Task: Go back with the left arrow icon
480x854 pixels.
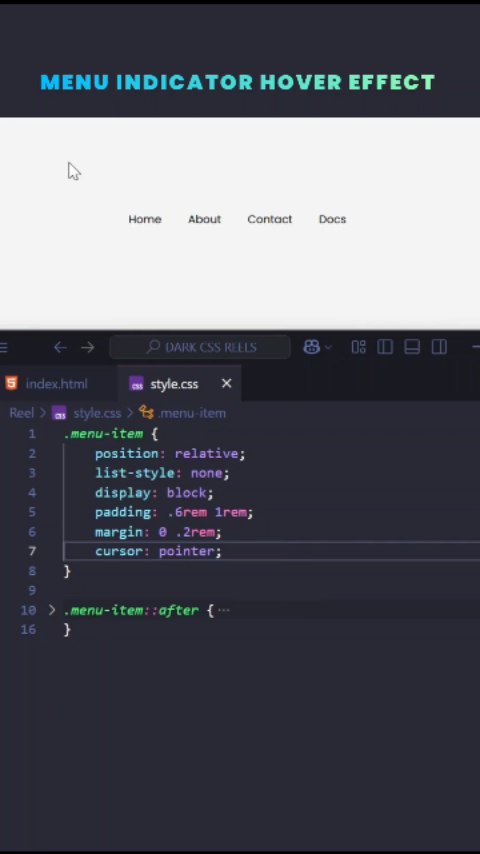Action: (x=60, y=347)
